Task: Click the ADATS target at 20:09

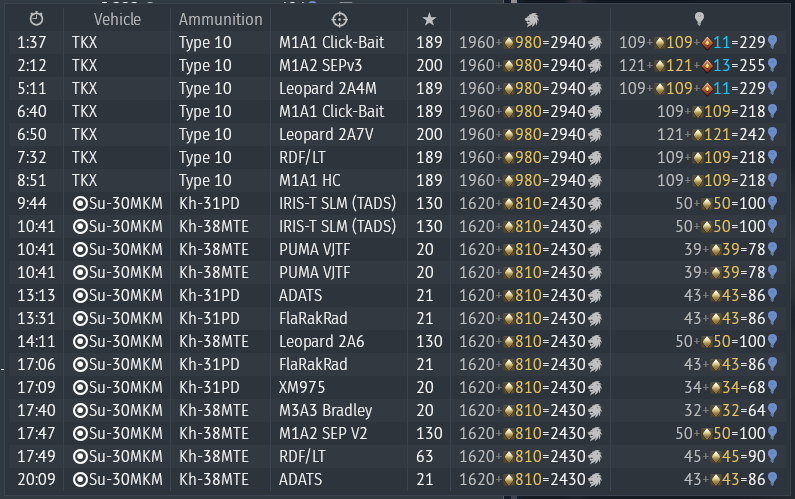Action: coord(301,479)
